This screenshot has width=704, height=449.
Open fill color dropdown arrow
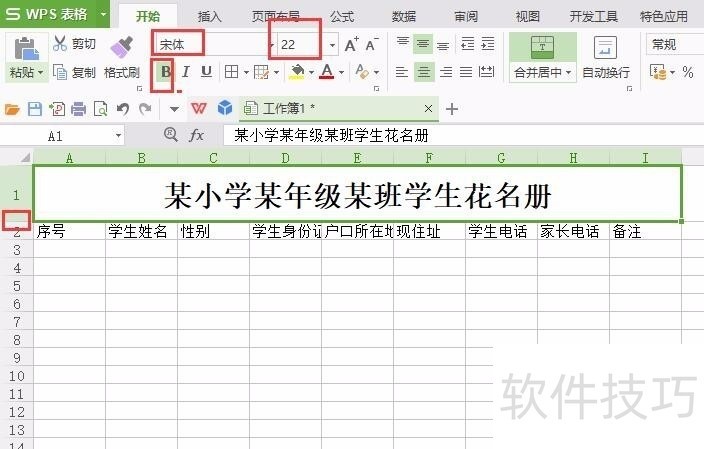point(311,72)
